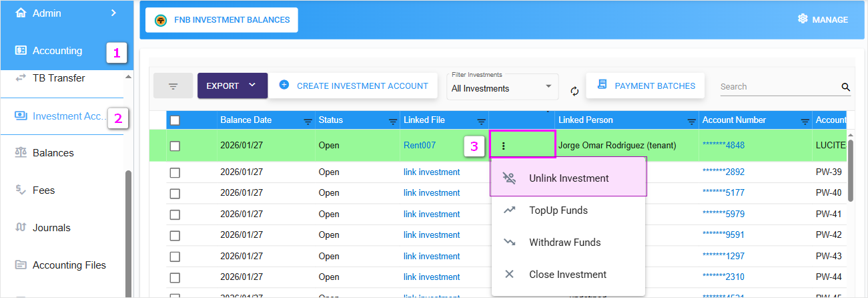
Task: Expand the Admin sidebar section
Action: coord(113,13)
